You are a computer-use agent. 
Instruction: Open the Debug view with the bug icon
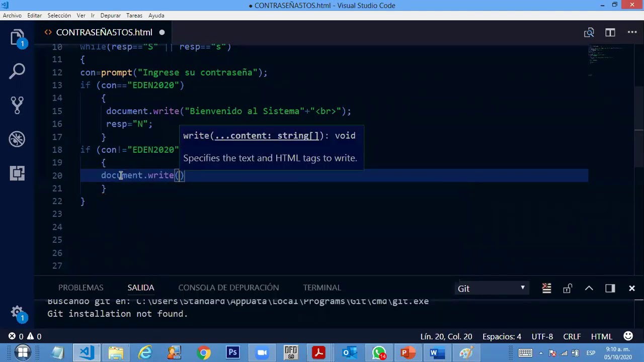17,139
